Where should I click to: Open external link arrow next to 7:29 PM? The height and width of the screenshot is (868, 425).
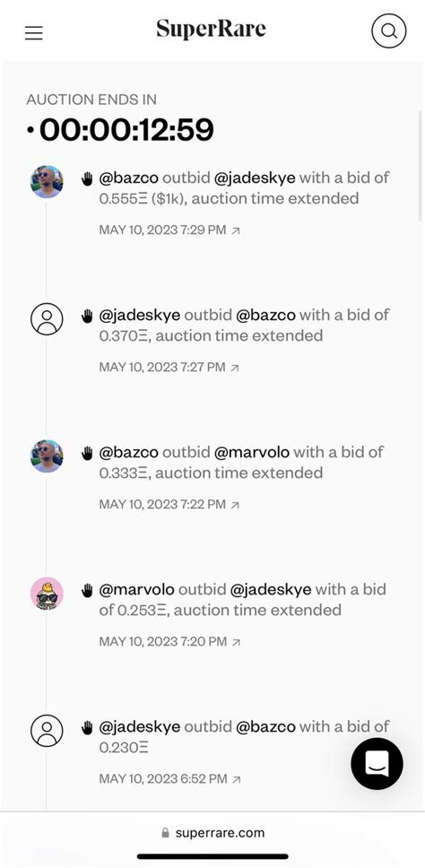[236, 230]
